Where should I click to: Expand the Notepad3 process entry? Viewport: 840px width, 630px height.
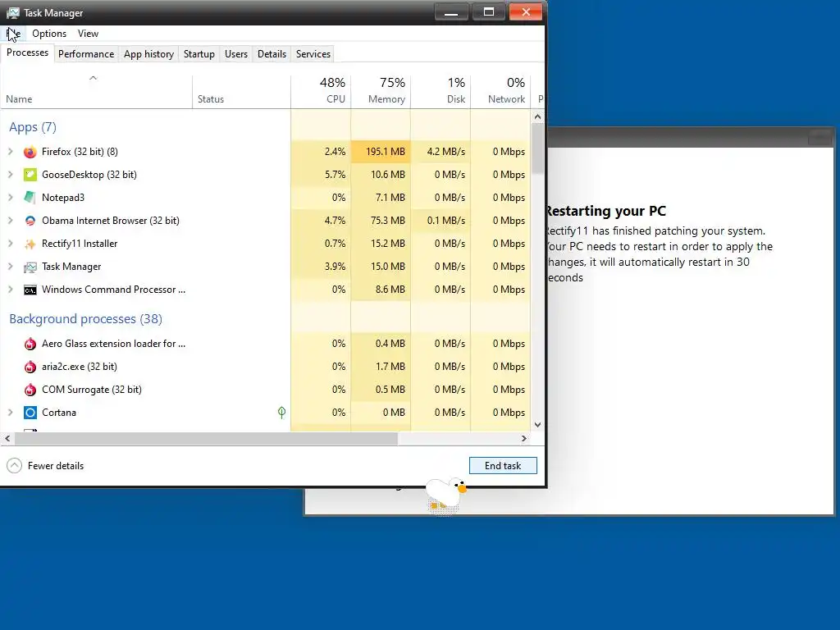pos(10,198)
